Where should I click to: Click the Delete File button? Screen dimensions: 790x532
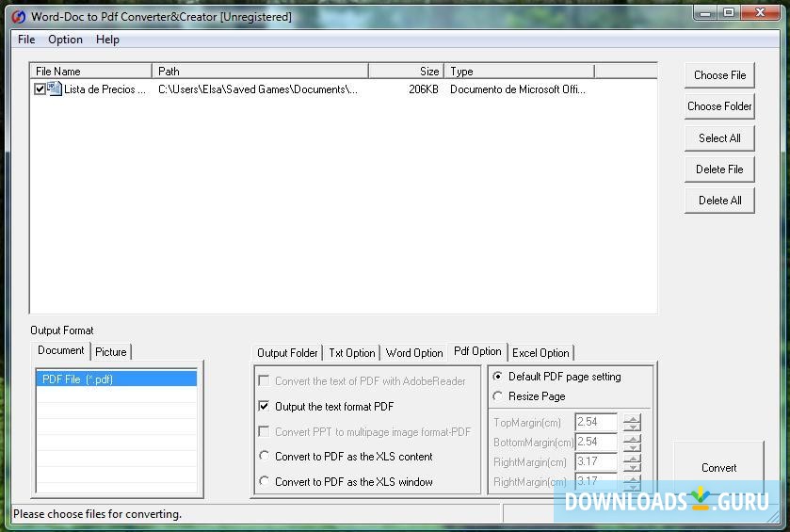(719, 169)
